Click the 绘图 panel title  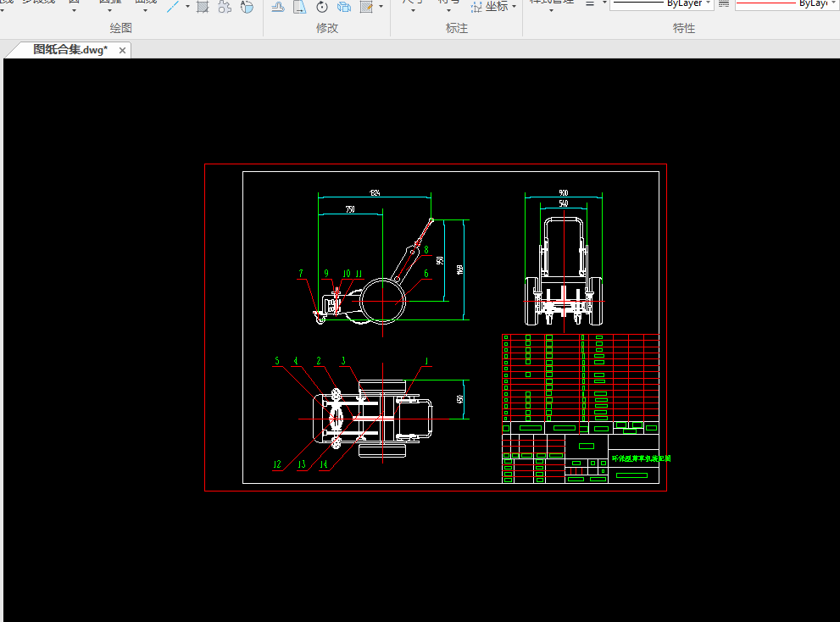pyautogui.click(x=121, y=28)
